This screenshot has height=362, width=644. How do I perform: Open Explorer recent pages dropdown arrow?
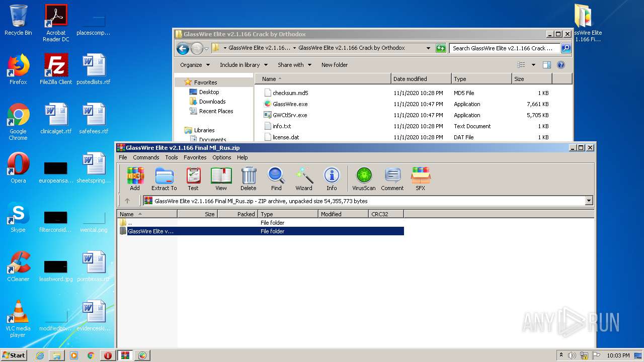206,49
